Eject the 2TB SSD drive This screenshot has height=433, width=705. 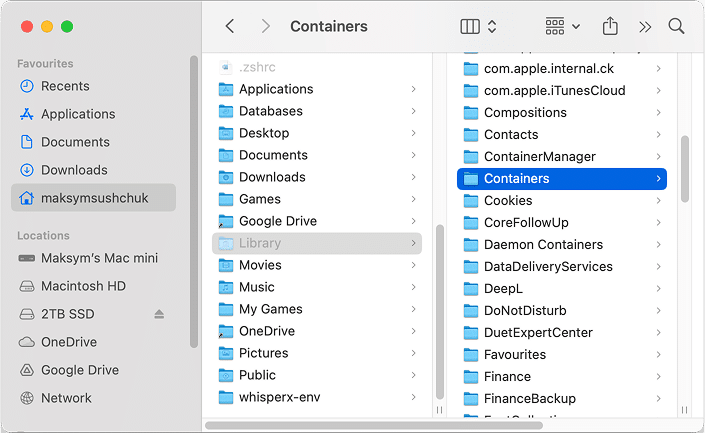pyautogui.click(x=159, y=314)
